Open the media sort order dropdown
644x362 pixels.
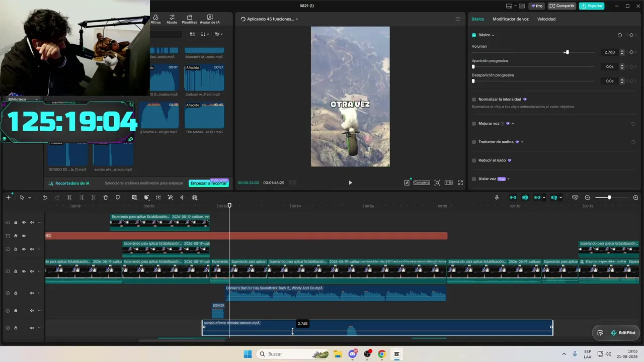[205, 34]
